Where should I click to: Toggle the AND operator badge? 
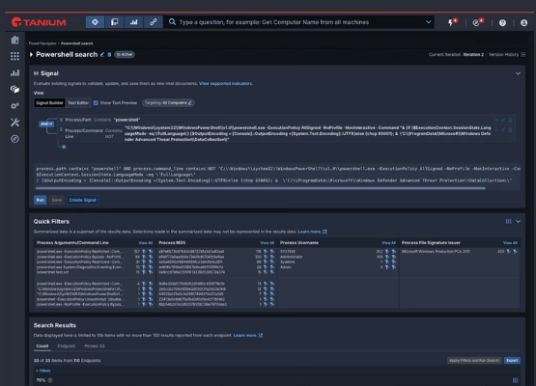(x=46, y=124)
